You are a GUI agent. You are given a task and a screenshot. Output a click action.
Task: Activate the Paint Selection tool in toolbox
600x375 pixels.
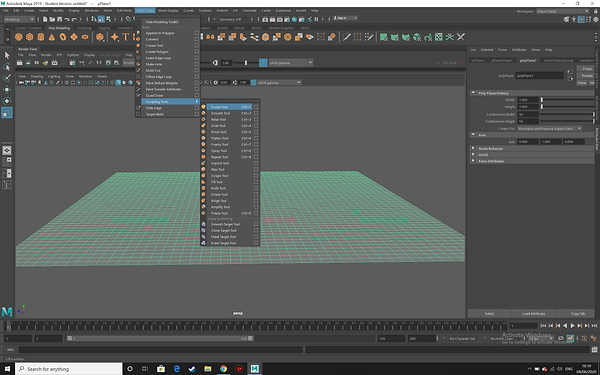(x=7, y=78)
